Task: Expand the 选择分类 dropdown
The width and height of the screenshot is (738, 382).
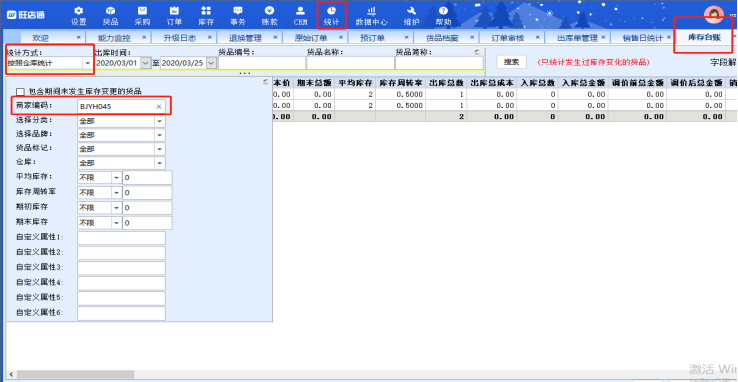Action: pos(160,121)
